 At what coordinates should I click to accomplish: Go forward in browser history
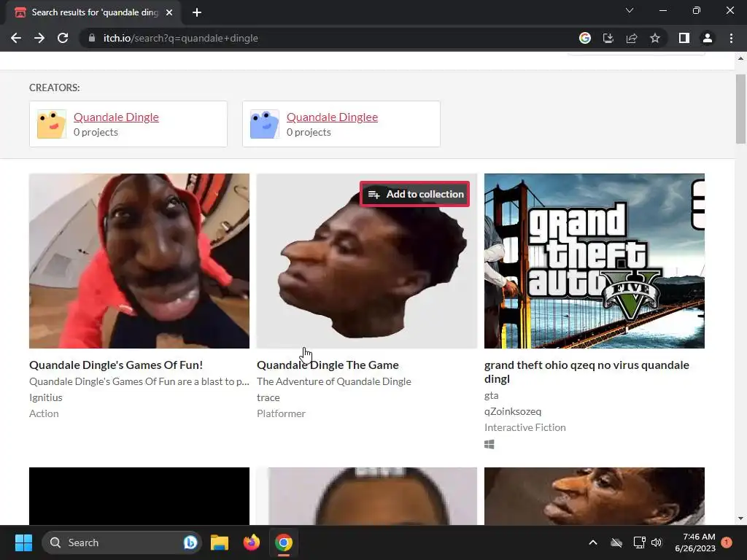(x=39, y=38)
